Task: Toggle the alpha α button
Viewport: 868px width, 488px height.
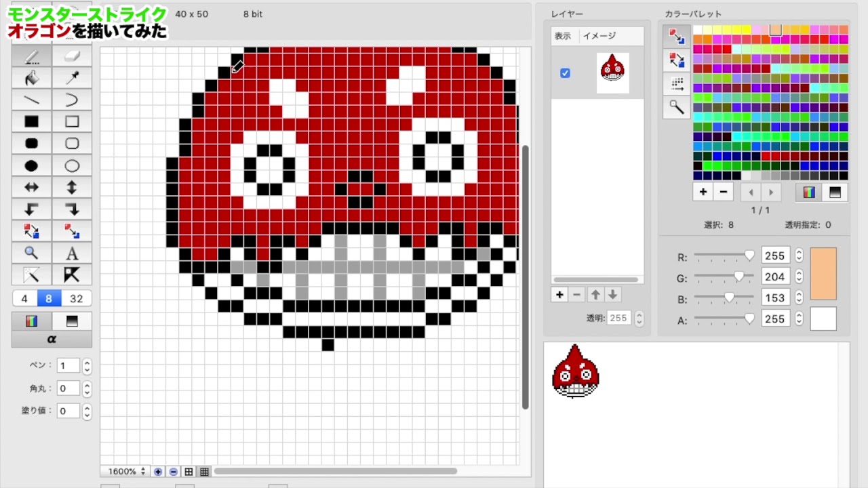Action: pos(52,339)
